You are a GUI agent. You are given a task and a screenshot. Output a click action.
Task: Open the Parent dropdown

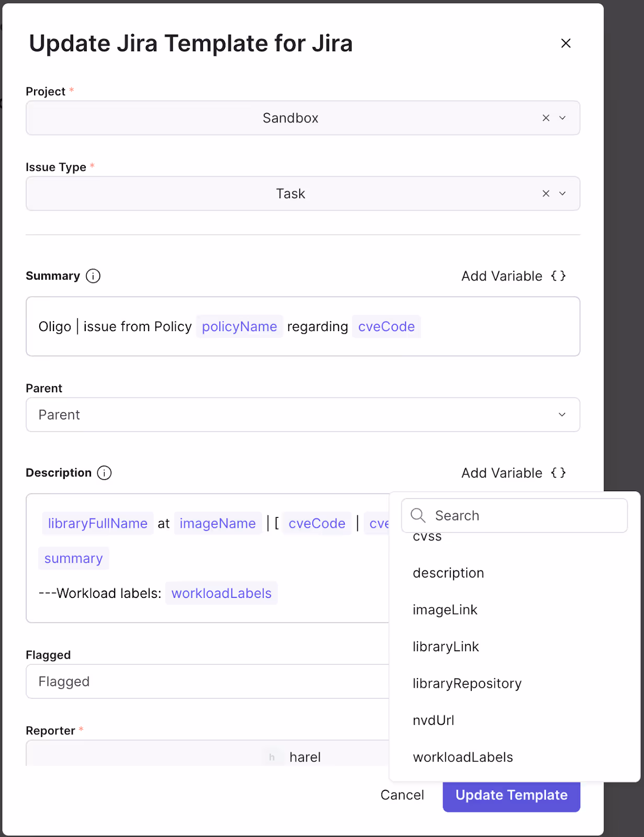pyautogui.click(x=303, y=415)
